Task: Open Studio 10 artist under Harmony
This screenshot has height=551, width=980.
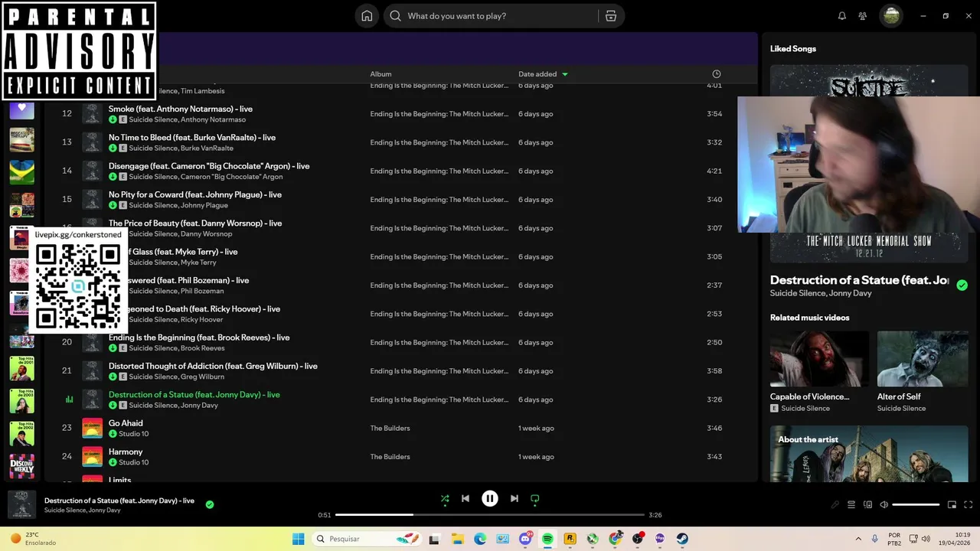Action: [x=134, y=462]
